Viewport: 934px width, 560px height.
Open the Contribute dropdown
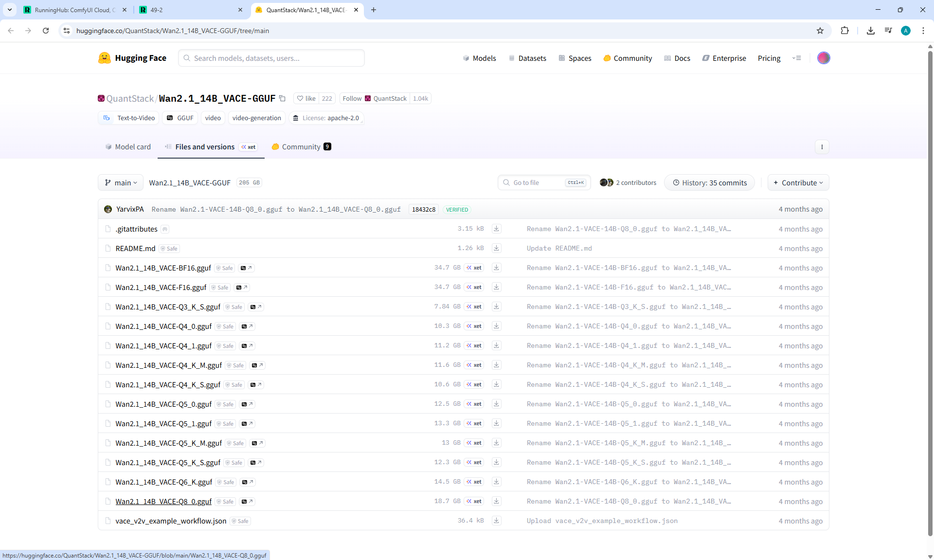(798, 183)
